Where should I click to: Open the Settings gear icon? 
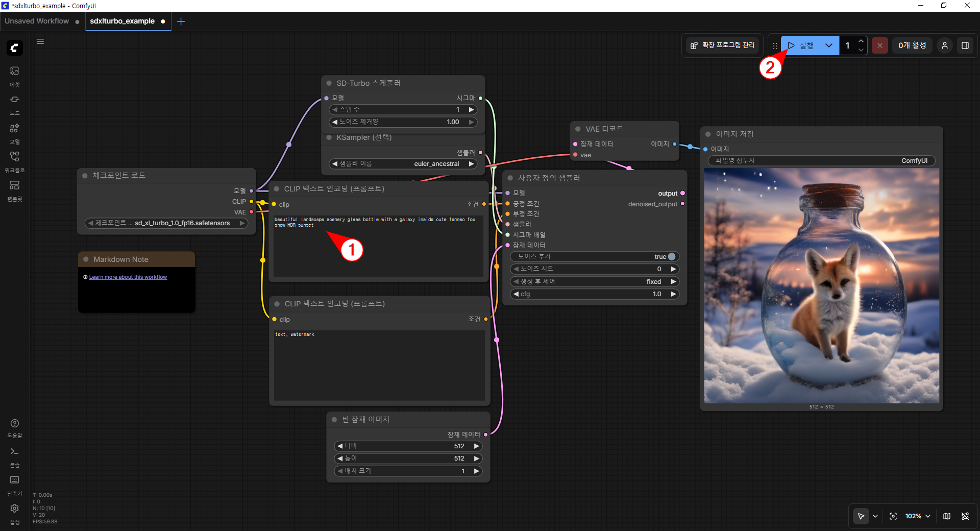pos(14,512)
